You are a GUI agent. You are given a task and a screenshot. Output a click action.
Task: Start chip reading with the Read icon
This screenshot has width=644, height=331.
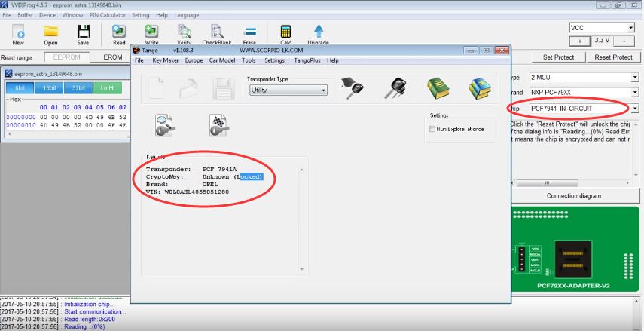pyautogui.click(x=119, y=32)
